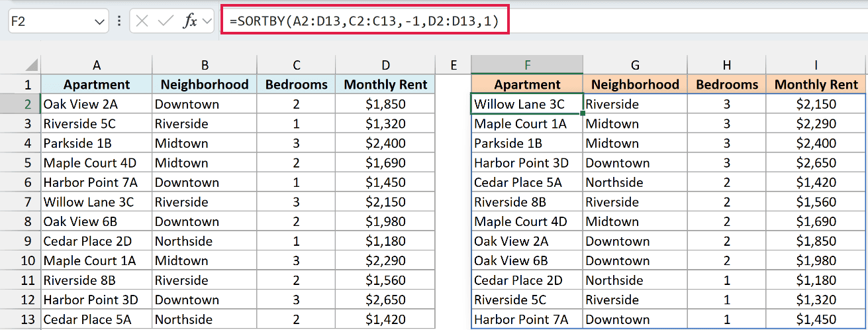Click the Enter checkmark formula icon
This screenshot has height=330, width=868.
[166, 21]
